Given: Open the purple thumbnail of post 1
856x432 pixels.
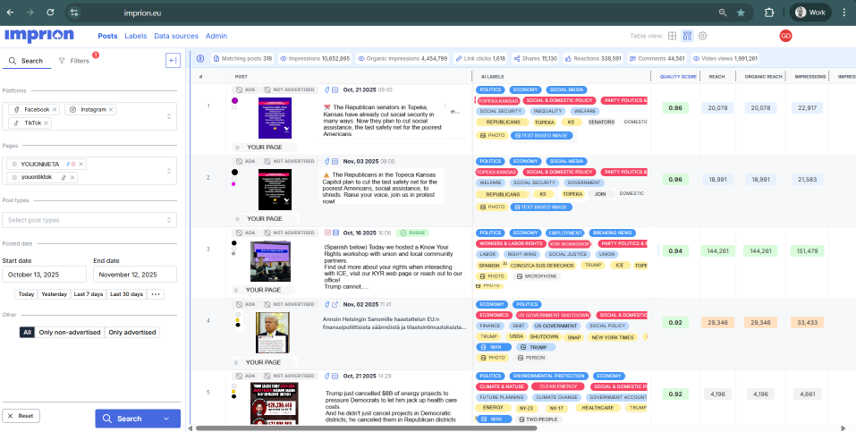Looking at the screenshot, I should [x=275, y=118].
